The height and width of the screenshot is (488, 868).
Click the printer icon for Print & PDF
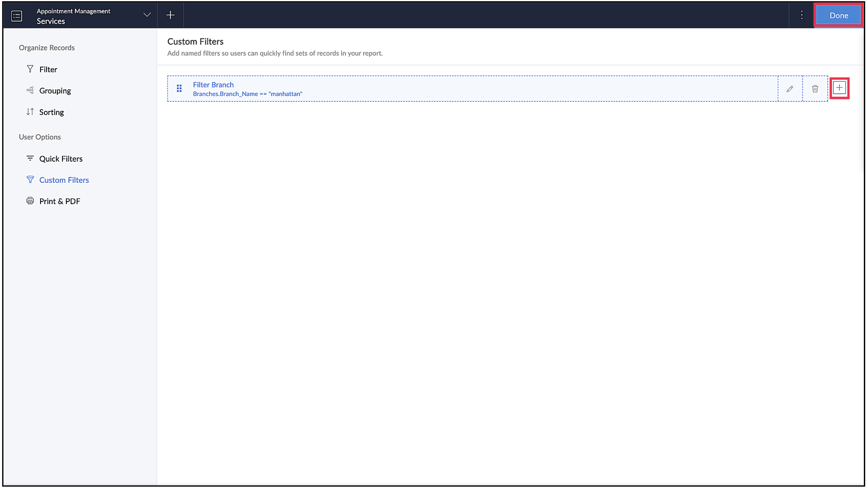click(x=30, y=201)
